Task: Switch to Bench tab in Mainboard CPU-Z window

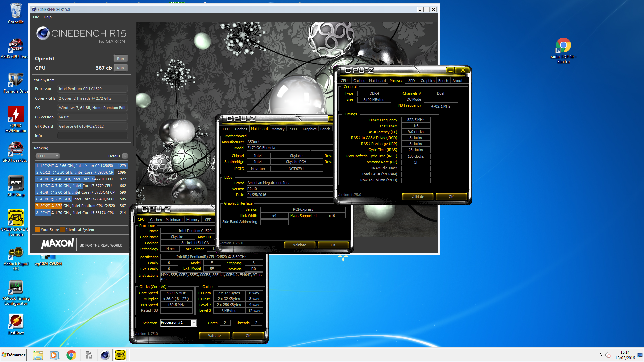Action: coord(325,129)
